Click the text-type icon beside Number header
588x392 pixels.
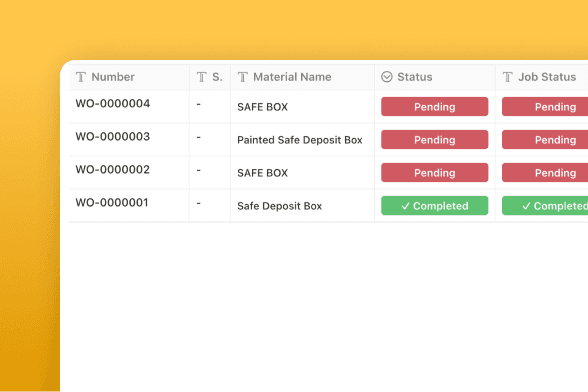(81, 77)
